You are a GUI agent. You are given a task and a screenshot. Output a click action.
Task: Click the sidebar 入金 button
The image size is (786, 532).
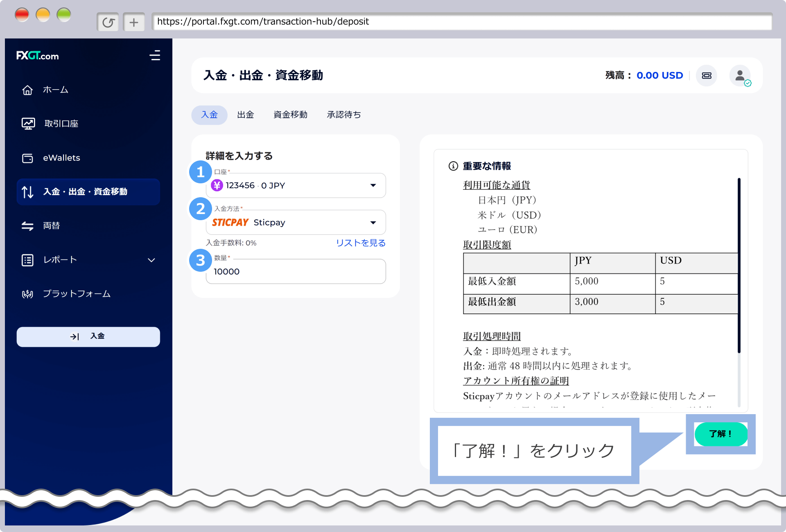(x=88, y=336)
